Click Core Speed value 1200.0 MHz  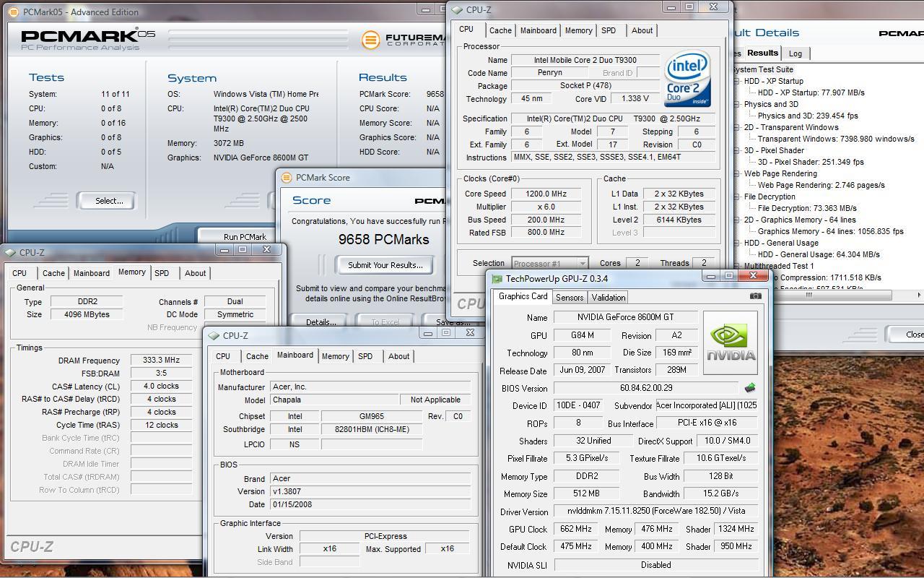546,194
